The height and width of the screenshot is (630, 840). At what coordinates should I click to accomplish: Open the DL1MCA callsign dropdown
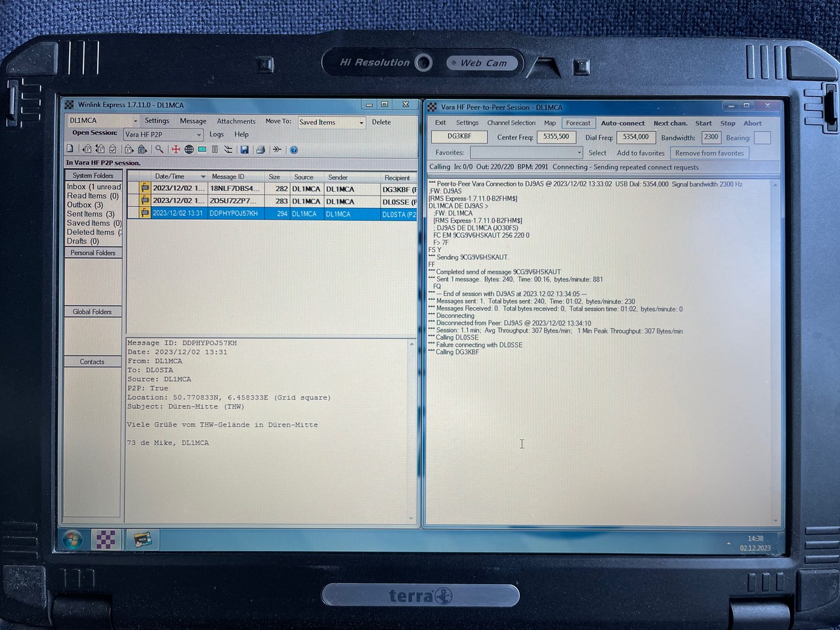point(135,121)
